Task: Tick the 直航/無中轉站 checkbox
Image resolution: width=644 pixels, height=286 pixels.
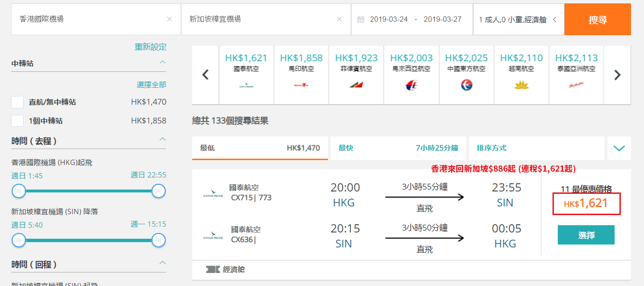Action: 17,102
